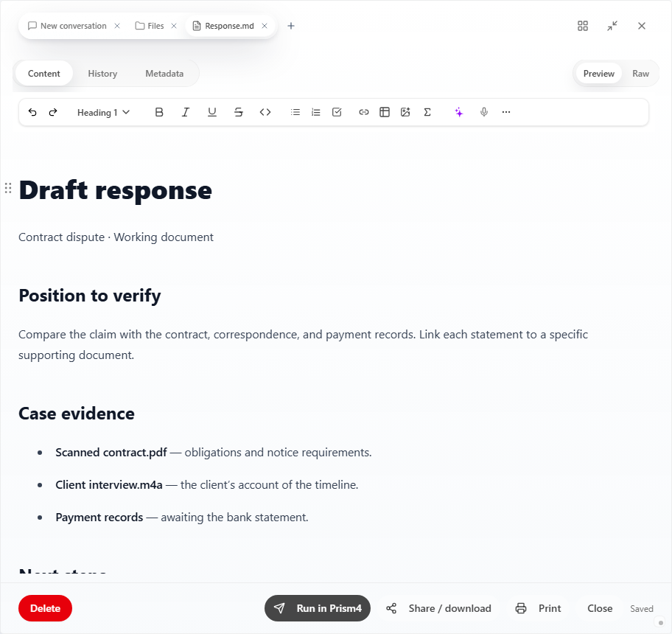672x634 pixels.
Task: Click the Contract dispute · Working document subtitle
Action: 116,237
